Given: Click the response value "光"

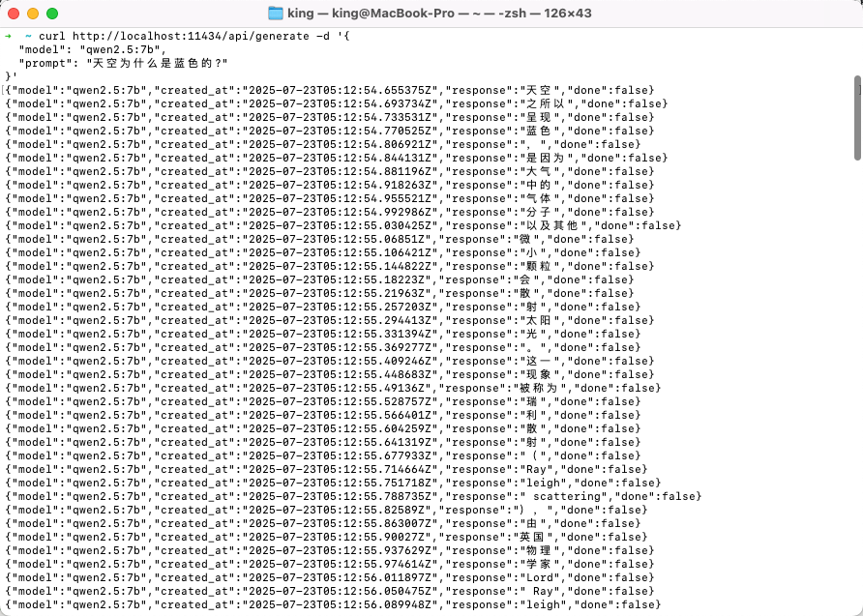Looking at the screenshot, I should point(530,334).
